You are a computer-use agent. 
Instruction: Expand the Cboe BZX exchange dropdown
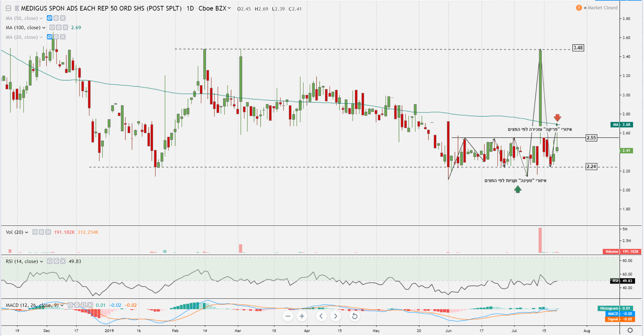tap(229, 8)
